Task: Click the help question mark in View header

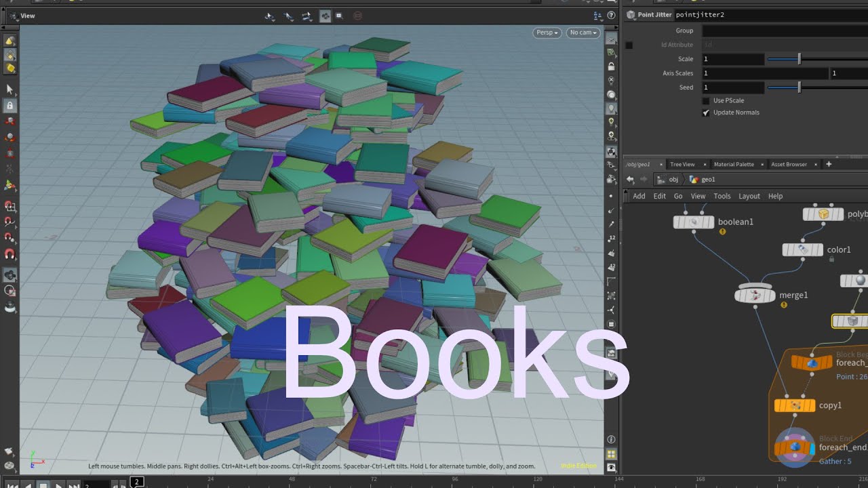Action: pos(612,16)
